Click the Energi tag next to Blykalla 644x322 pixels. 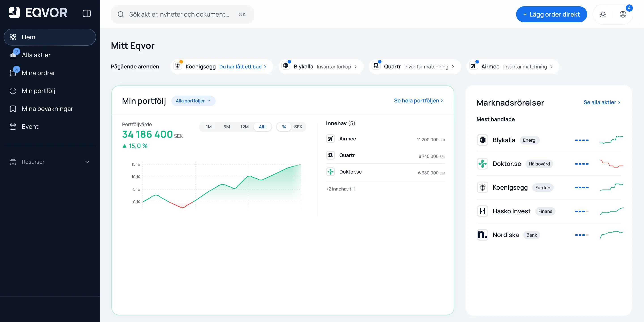point(530,140)
